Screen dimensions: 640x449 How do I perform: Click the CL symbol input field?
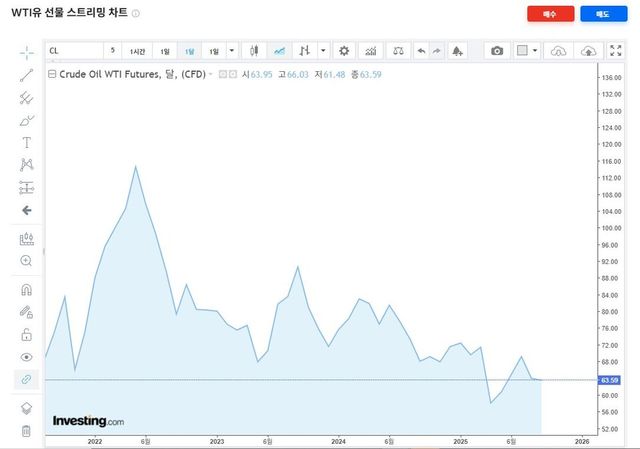74,51
